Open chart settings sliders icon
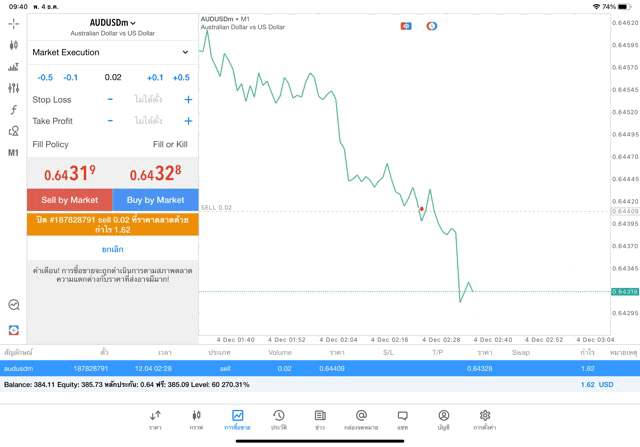The image size is (640, 447). point(14,88)
